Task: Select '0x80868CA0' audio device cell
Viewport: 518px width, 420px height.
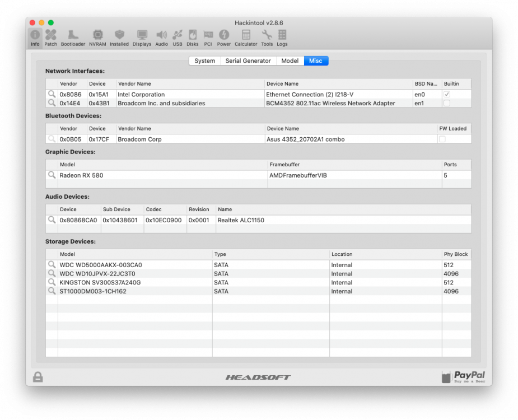Action: click(78, 220)
